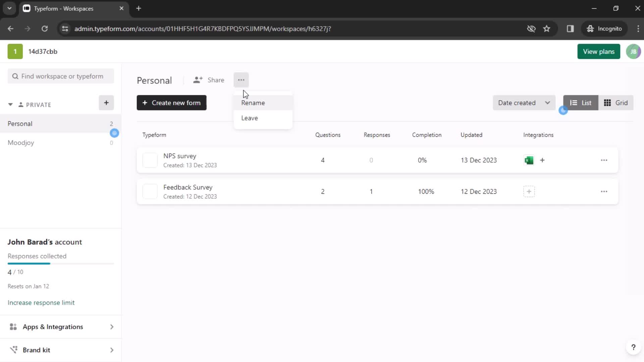Click the options icon on NPS survey row
Viewport: 644px width, 362px height.
click(x=604, y=160)
